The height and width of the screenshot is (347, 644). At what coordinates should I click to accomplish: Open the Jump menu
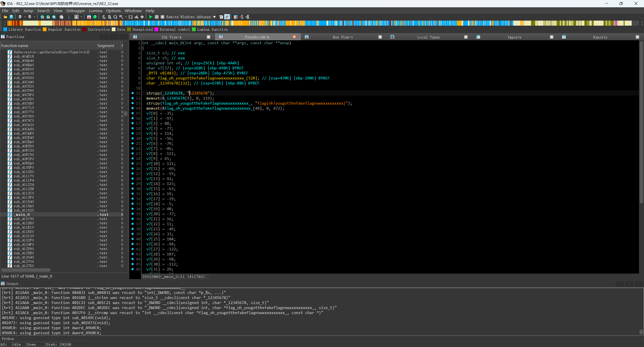point(28,11)
